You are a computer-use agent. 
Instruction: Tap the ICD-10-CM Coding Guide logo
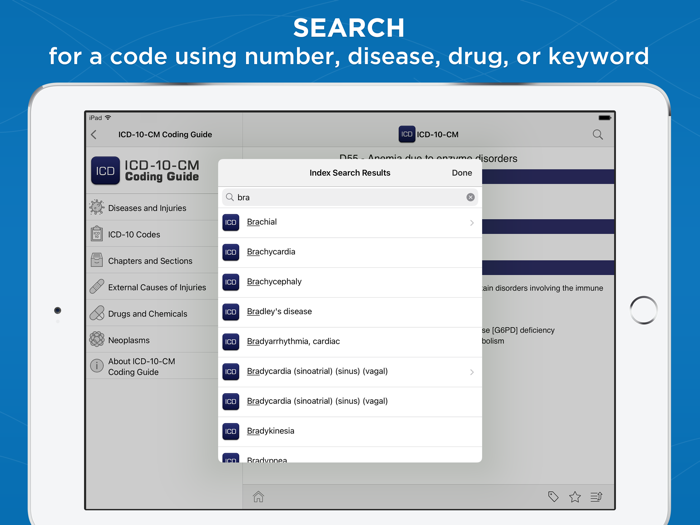tap(146, 171)
